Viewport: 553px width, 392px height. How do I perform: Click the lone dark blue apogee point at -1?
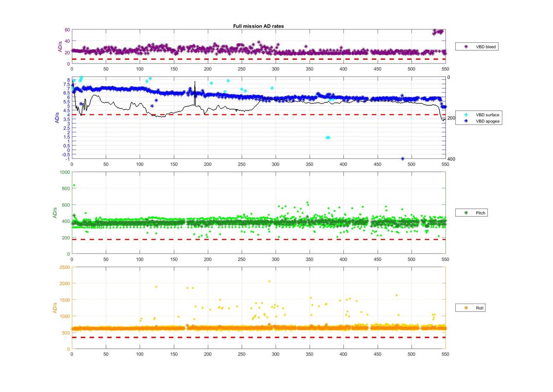click(x=402, y=159)
